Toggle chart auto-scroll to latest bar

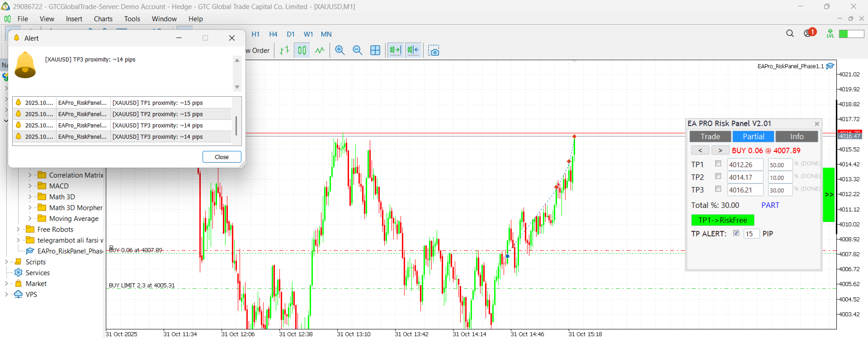[395, 50]
